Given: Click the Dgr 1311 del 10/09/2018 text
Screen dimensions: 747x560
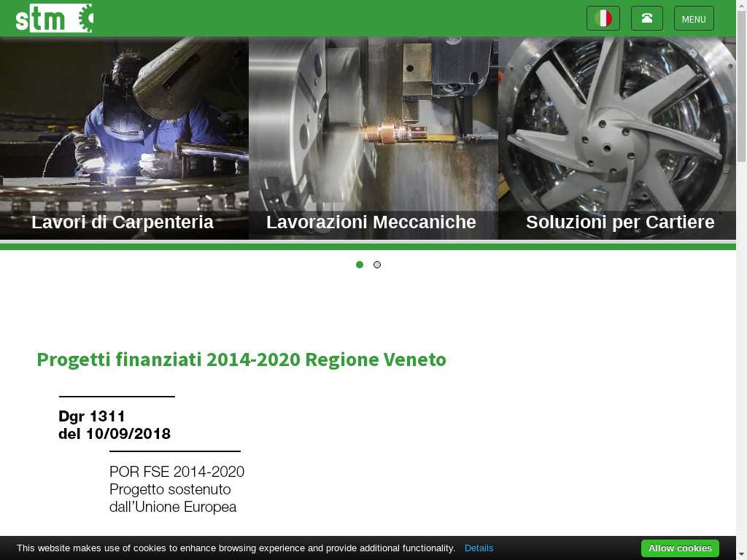Looking at the screenshot, I should coord(115,425).
